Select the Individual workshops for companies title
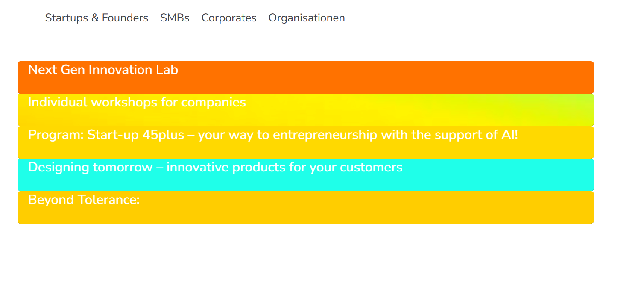The width and height of the screenshot is (644, 292). tap(137, 102)
